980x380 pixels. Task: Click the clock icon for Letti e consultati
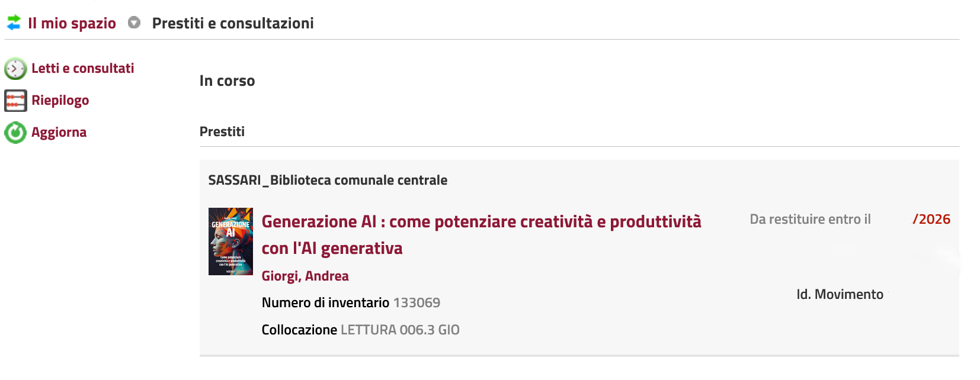(15, 69)
